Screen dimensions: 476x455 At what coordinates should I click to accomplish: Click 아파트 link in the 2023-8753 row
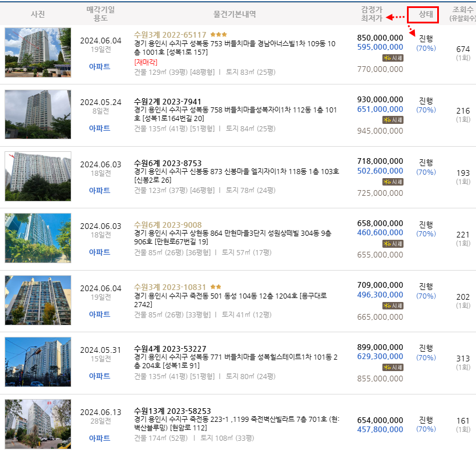[99, 191]
